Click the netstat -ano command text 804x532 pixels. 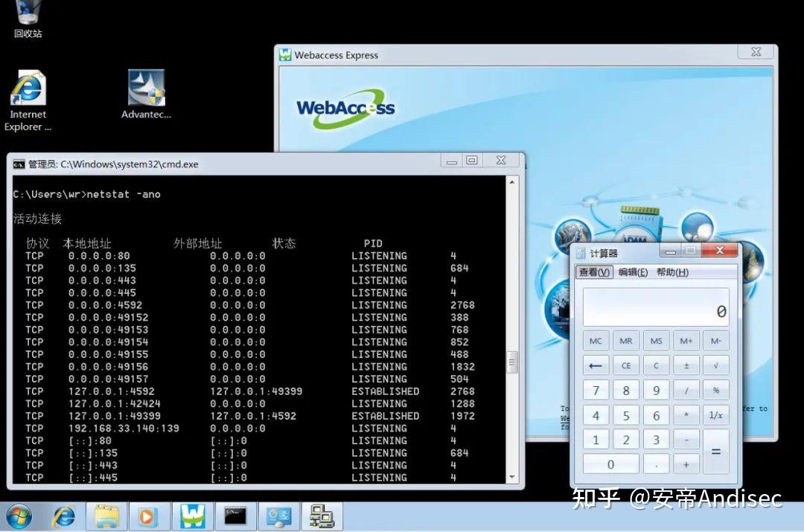(124, 194)
